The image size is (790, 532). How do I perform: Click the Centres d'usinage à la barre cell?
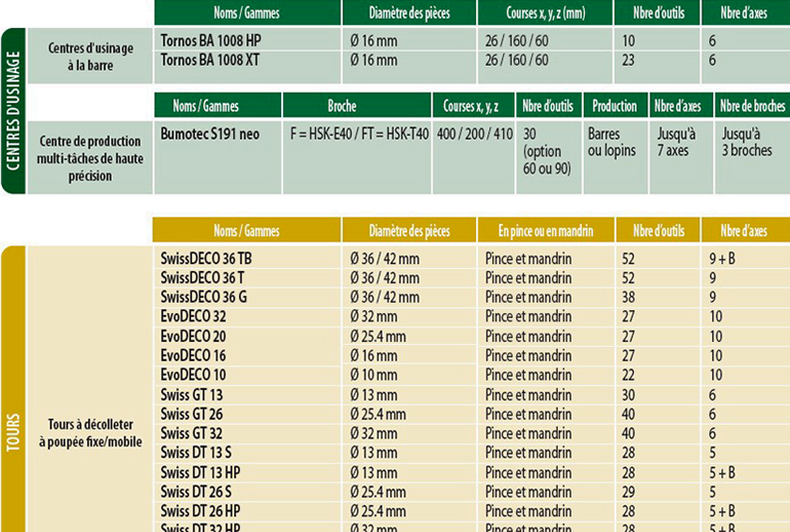tap(90, 56)
